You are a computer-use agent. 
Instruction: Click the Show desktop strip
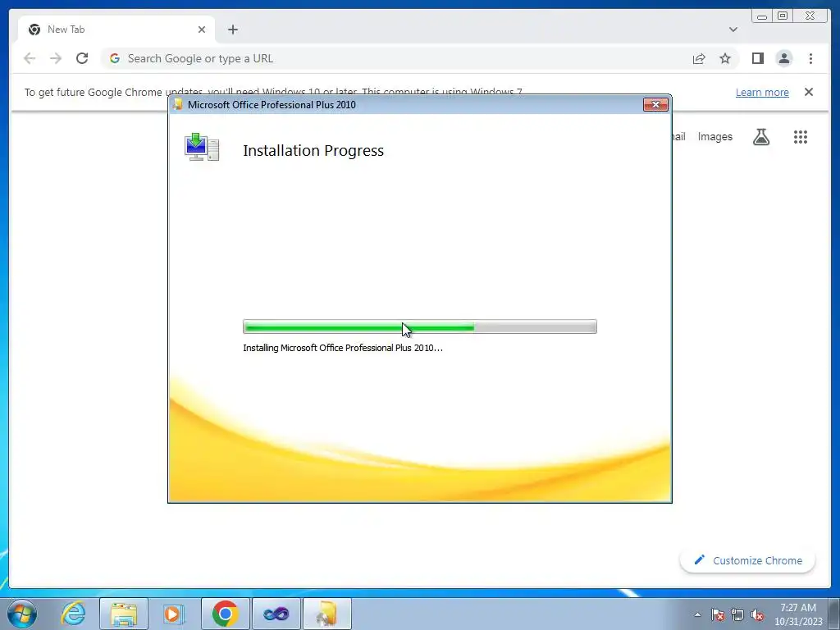835,614
